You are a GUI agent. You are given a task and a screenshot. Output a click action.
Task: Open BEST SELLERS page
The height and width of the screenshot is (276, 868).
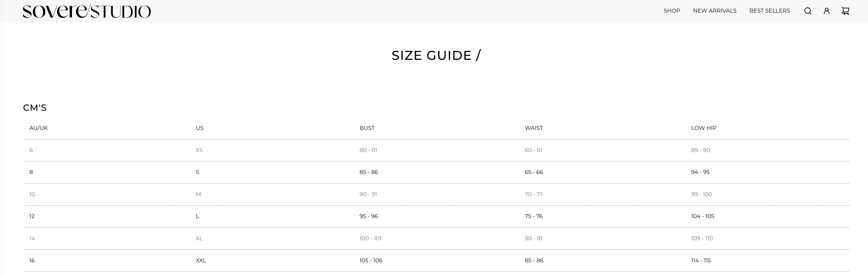769,11
